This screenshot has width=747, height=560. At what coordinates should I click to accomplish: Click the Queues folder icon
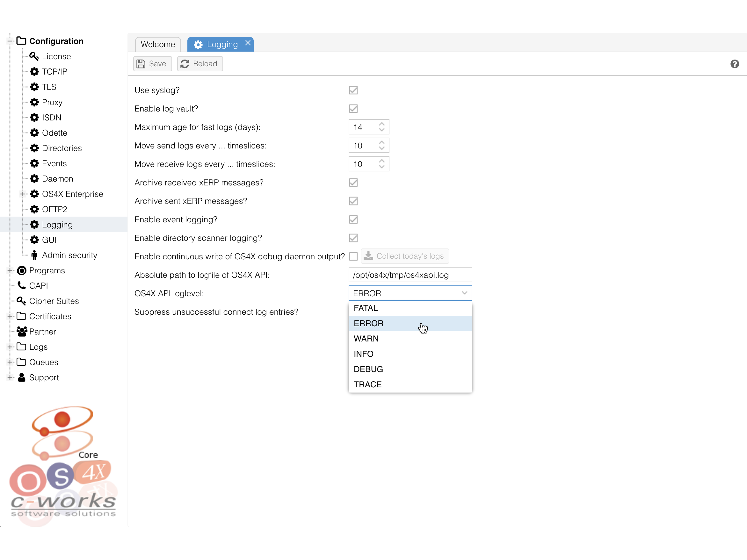coord(22,362)
